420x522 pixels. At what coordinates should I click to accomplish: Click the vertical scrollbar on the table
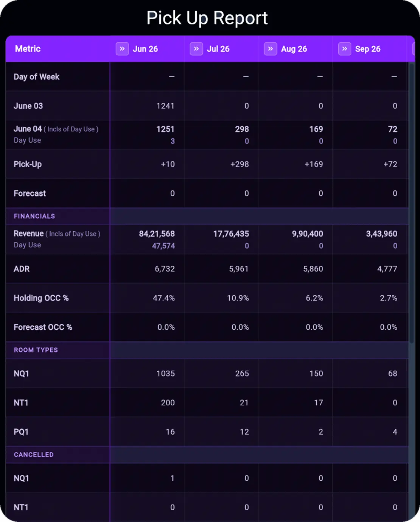pos(412,203)
